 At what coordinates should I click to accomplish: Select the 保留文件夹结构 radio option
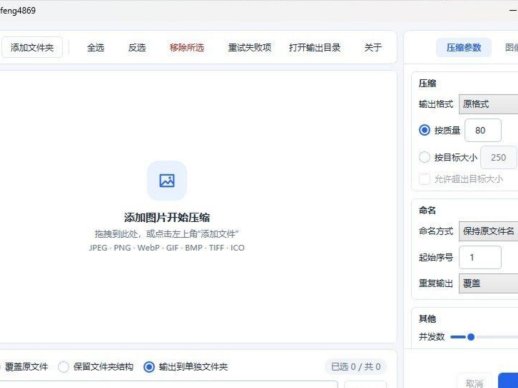click(x=63, y=367)
